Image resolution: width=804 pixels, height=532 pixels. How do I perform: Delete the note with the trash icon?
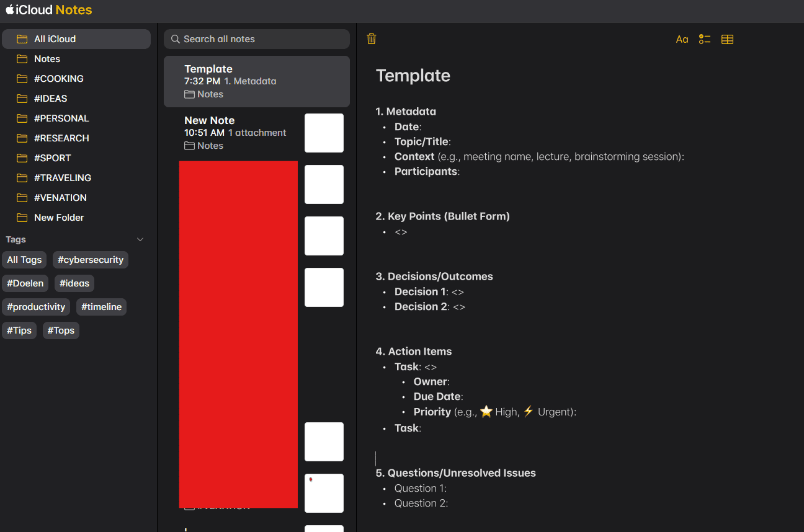click(372, 38)
